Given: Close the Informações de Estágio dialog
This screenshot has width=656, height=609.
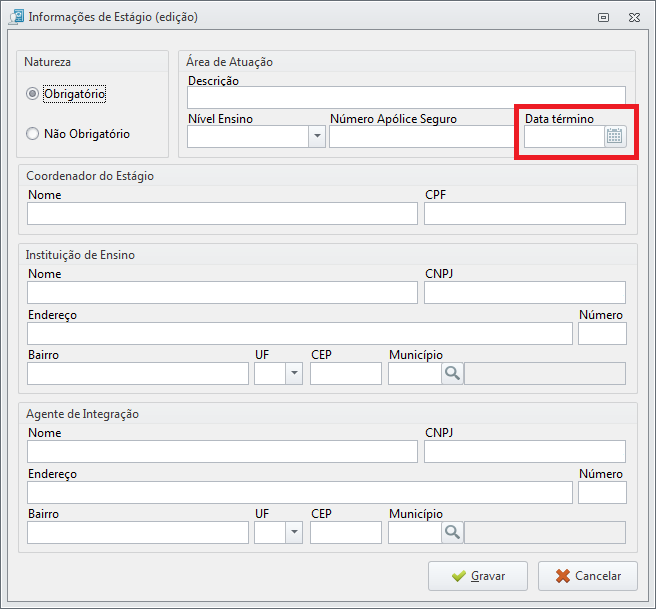Looking at the screenshot, I should click(x=634, y=17).
